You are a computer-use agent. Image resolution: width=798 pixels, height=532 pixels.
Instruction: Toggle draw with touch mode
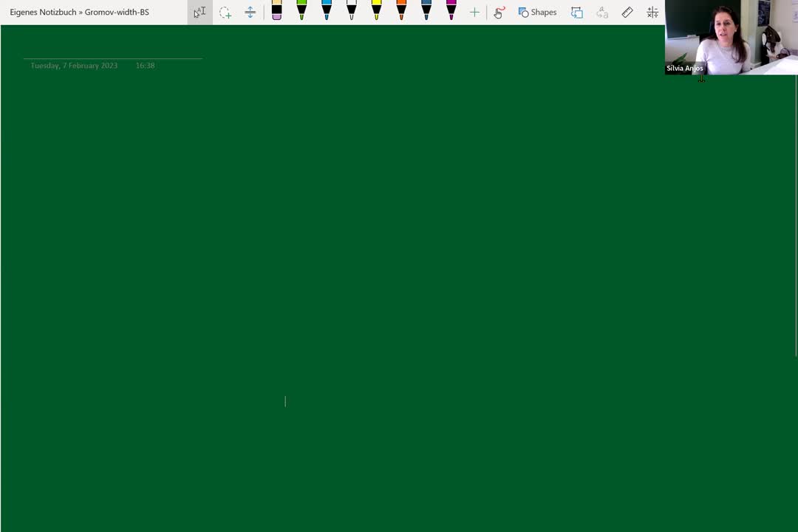499,13
